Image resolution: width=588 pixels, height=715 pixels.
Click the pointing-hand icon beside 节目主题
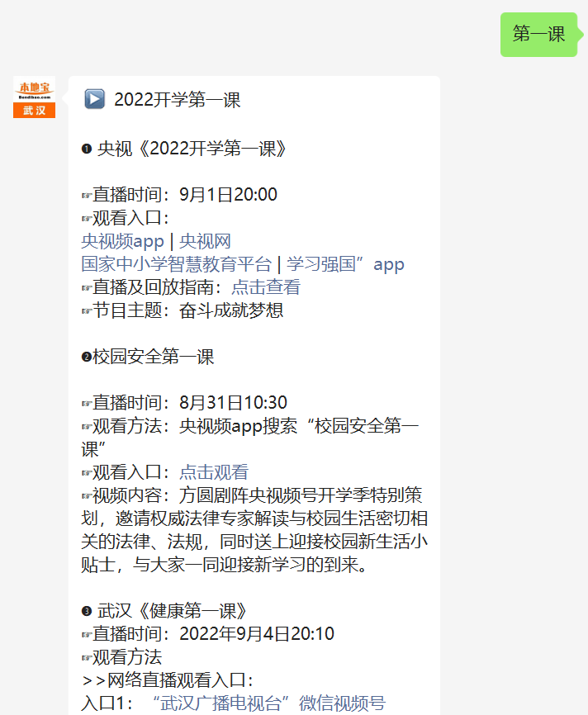[87, 311]
